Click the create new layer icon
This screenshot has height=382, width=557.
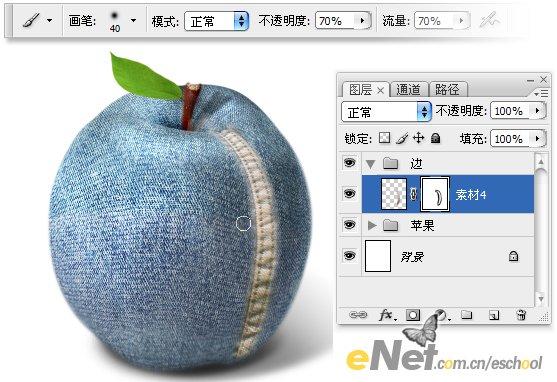pyautogui.click(x=494, y=315)
